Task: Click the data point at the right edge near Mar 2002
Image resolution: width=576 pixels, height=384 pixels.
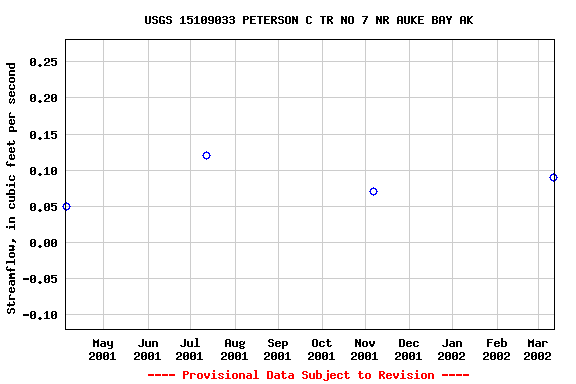Action: click(553, 177)
